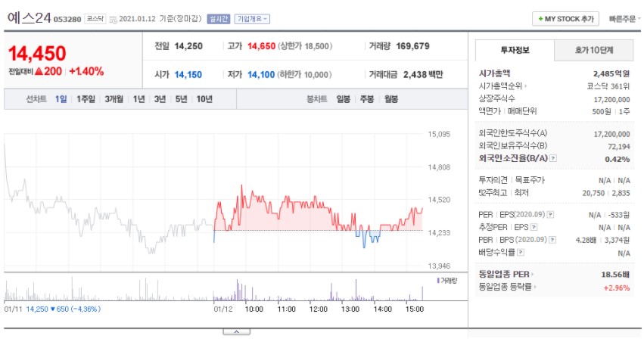Click the 전일 value 14,250
Viewport: 644px width, 342px height.
point(188,46)
